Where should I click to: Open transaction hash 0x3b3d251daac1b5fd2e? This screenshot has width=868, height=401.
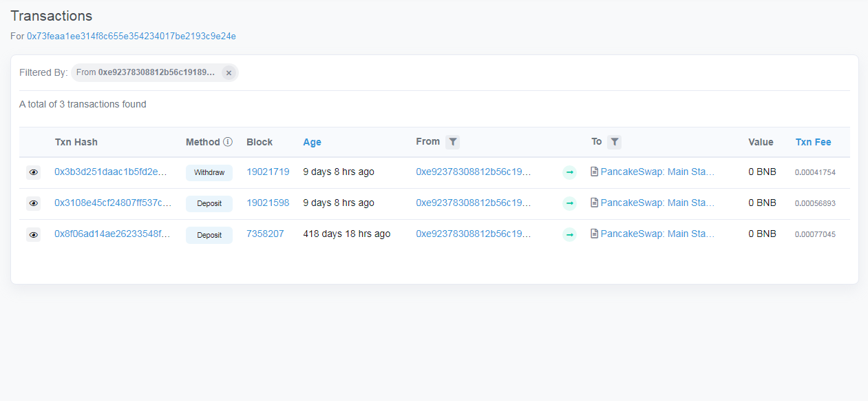[111, 172]
